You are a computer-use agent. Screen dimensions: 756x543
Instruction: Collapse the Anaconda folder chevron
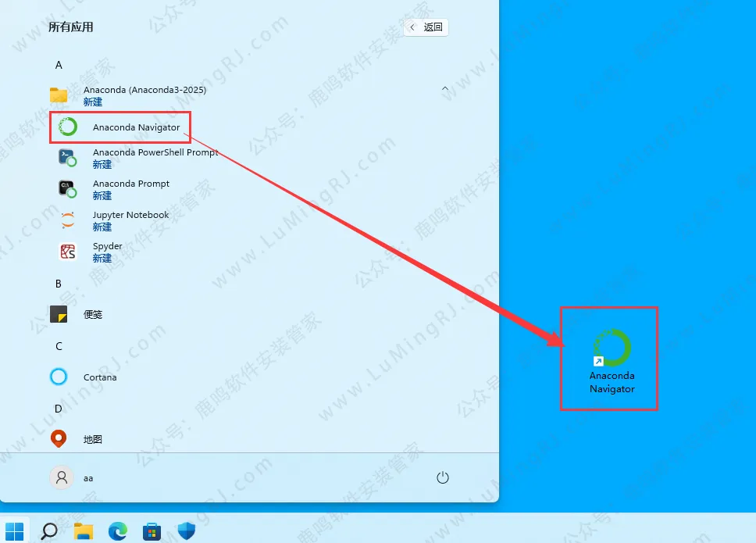coord(445,89)
